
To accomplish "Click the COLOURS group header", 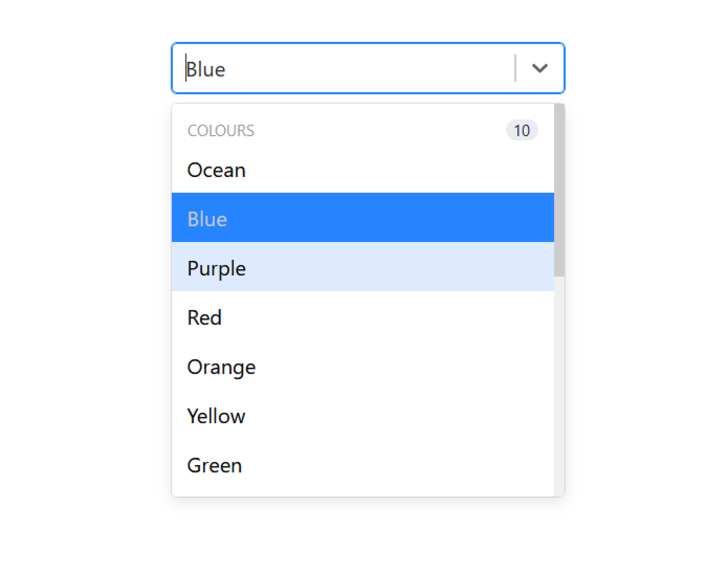I will point(221,131).
